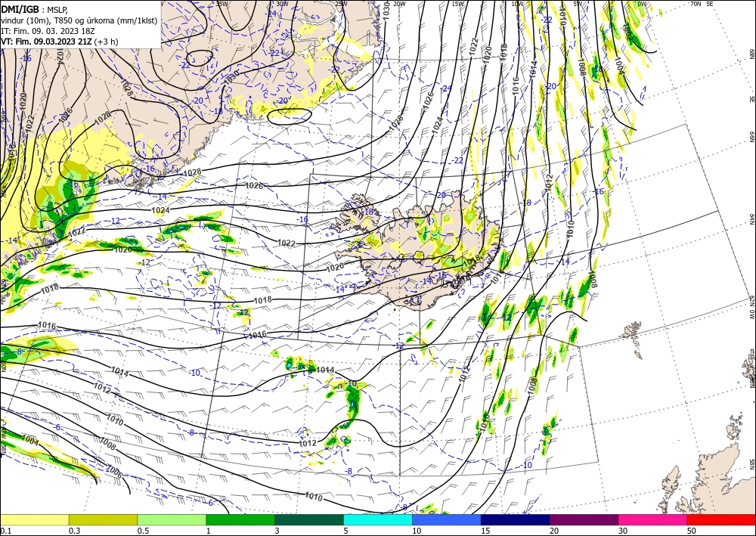Click the legend value '15'
The width and height of the screenshot is (756, 536).
pos(485,531)
